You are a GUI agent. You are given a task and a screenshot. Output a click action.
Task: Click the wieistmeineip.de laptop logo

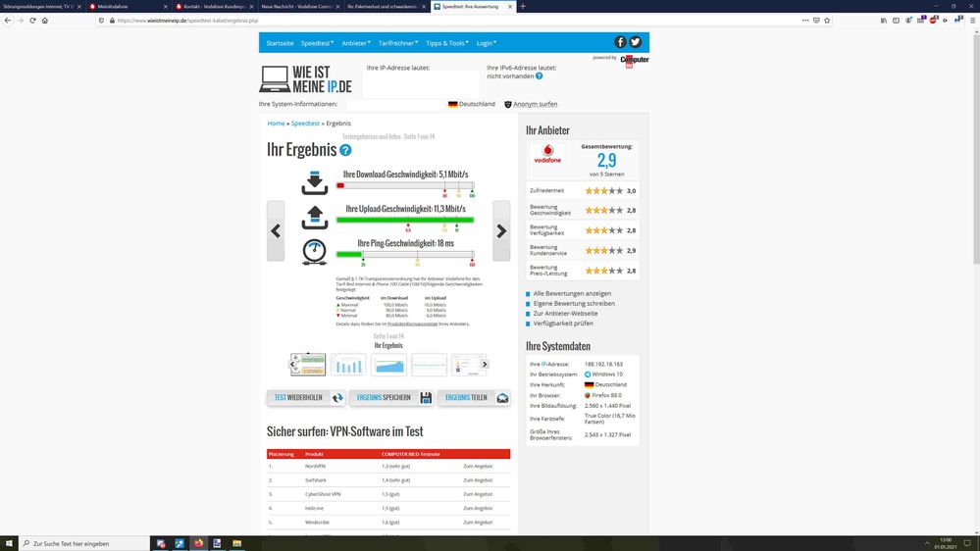click(306, 79)
